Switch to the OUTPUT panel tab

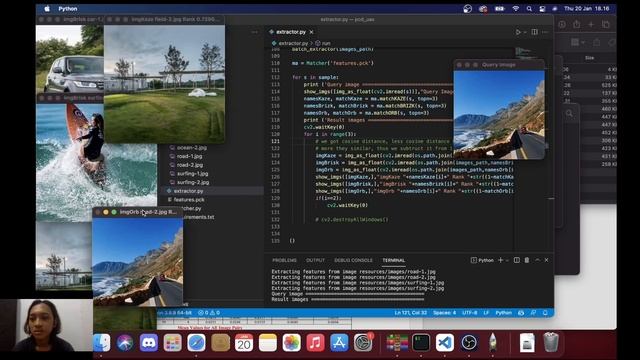(315, 260)
